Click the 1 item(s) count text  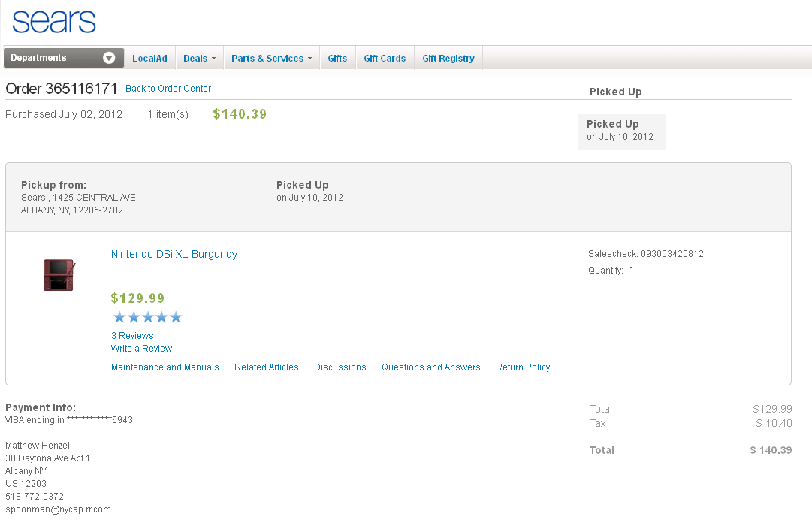click(x=168, y=114)
